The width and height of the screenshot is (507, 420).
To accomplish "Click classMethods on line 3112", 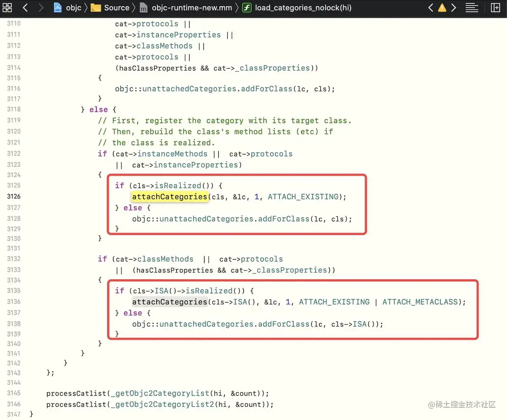I will tap(164, 46).
